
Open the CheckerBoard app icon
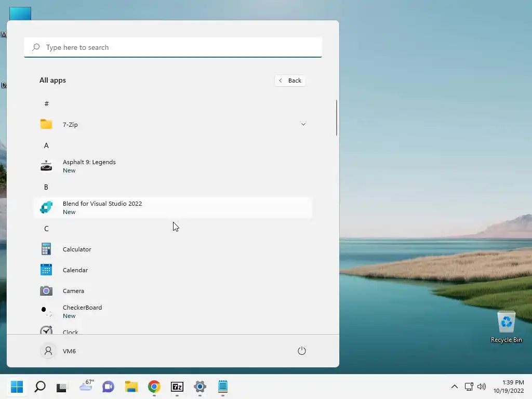coord(46,312)
